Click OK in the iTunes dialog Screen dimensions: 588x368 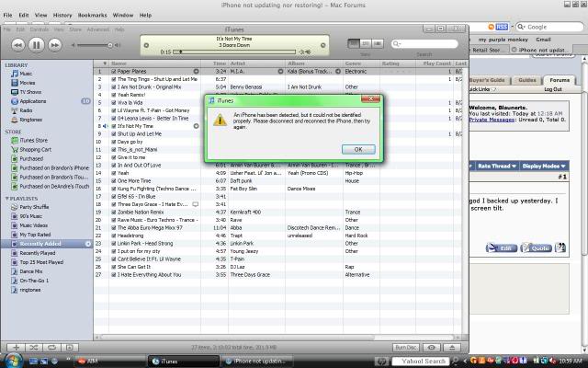(x=358, y=149)
